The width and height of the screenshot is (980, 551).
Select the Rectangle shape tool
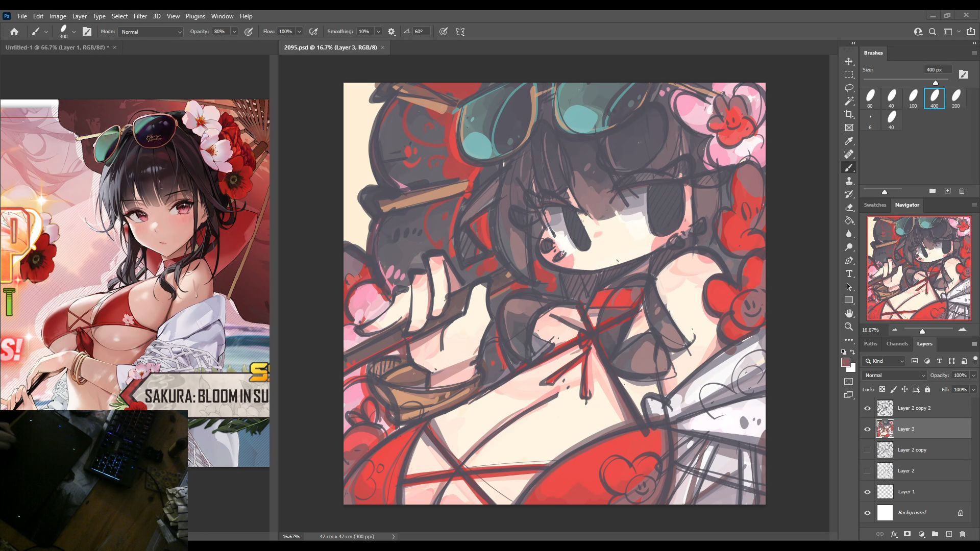click(x=849, y=300)
